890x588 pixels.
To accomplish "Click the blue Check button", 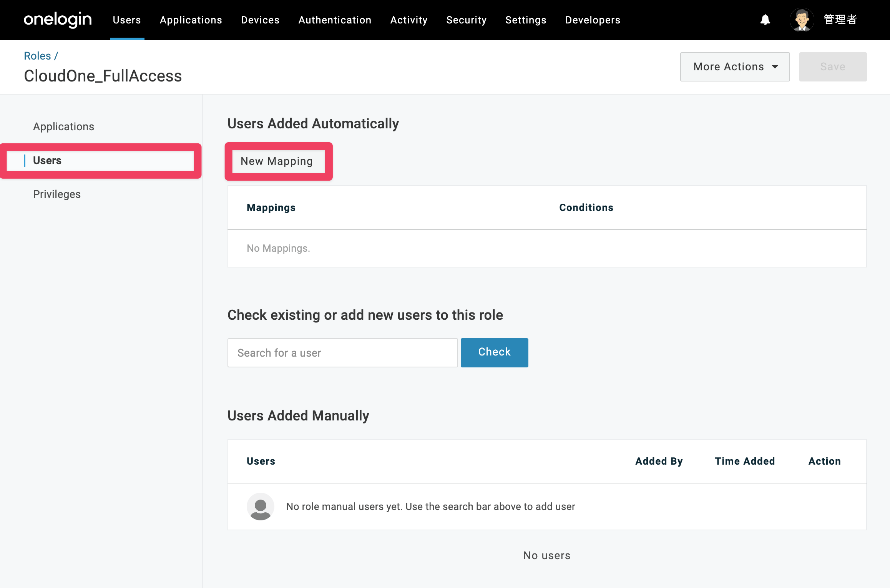I will pyautogui.click(x=494, y=352).
